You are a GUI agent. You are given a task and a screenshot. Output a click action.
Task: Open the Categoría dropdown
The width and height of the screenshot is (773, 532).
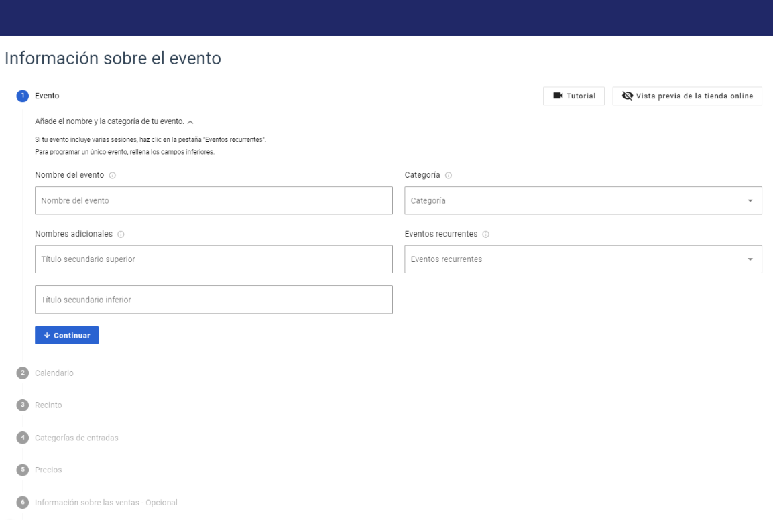tap(583, 200)
